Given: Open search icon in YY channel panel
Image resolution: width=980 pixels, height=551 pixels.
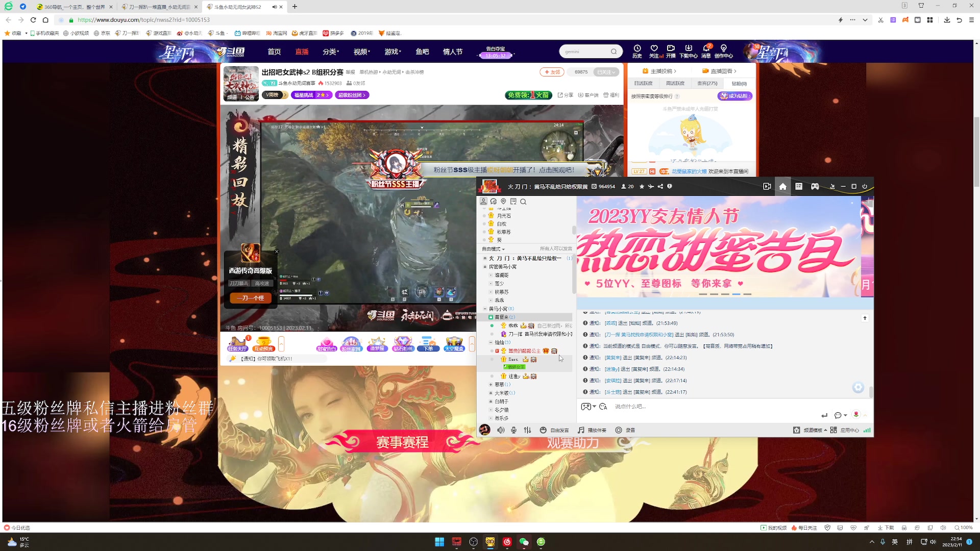Looking at the screenshot, I should click(x=523, y=202).
